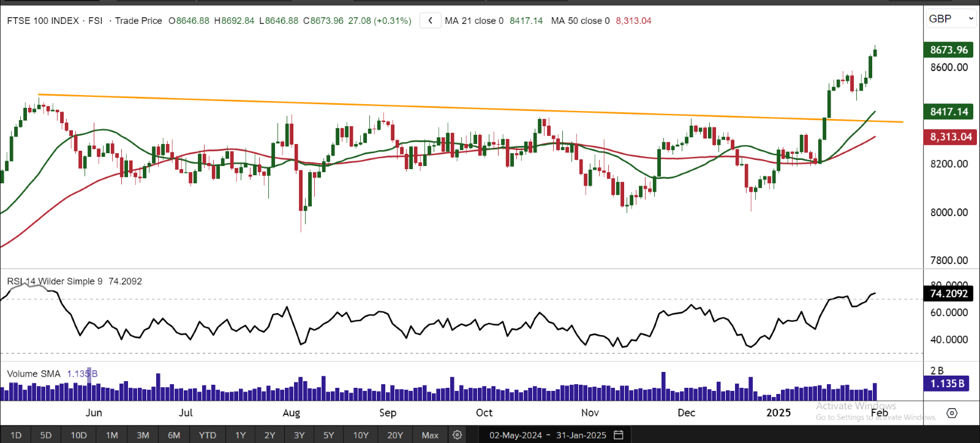
Task: Open the date range calendar icon
Action: pos(619,435)
